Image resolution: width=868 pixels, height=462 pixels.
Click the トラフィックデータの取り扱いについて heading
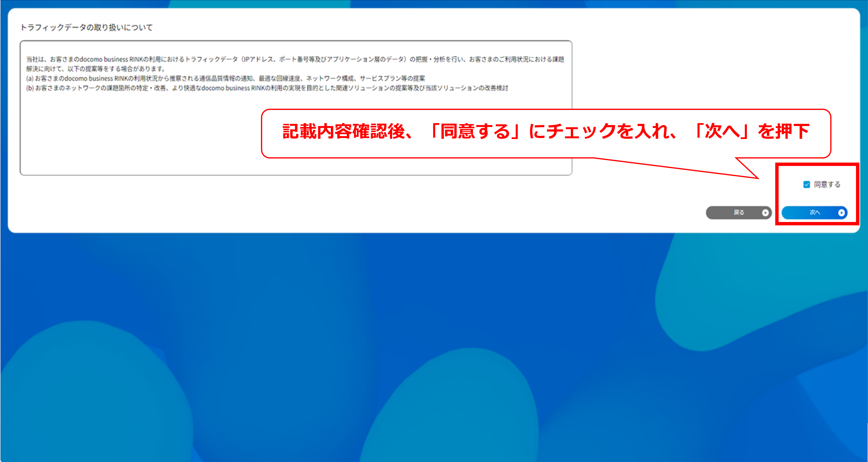(x=86, y=27)
